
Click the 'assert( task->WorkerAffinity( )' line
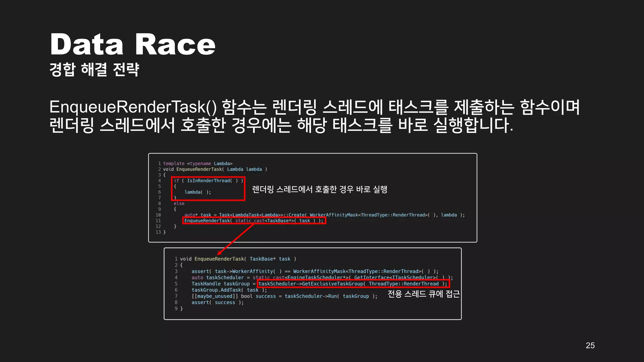315,271
